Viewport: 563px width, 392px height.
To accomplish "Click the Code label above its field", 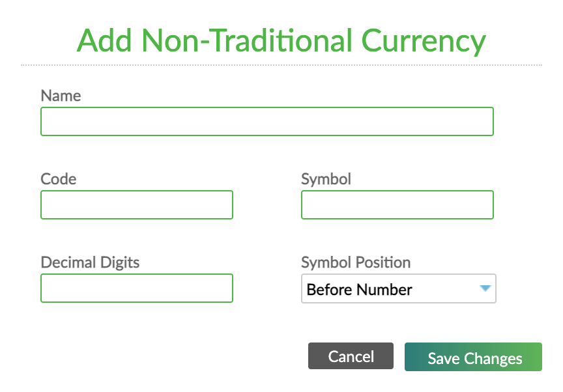I will [x=58, y=179].
